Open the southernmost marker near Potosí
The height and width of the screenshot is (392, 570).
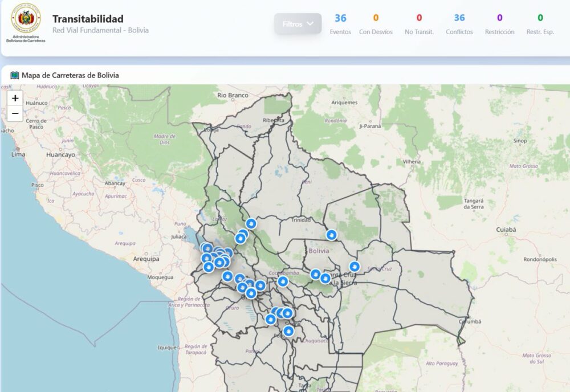click(x=289, y=330)
